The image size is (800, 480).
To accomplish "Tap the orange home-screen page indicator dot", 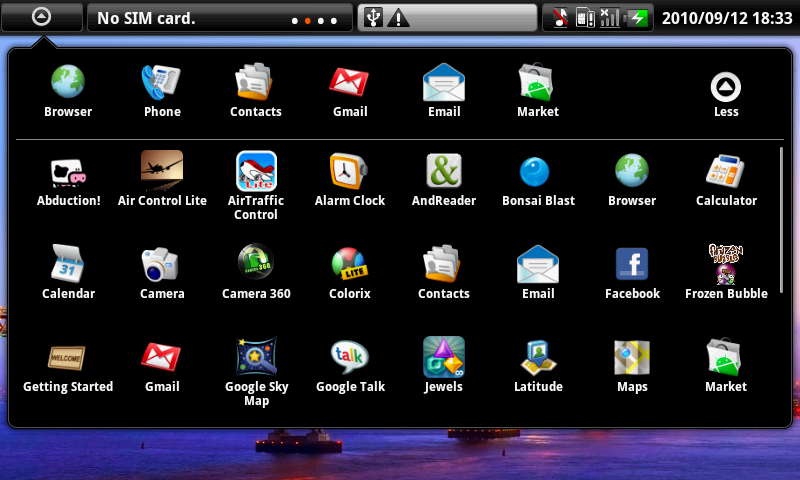I will coord(308,21).
